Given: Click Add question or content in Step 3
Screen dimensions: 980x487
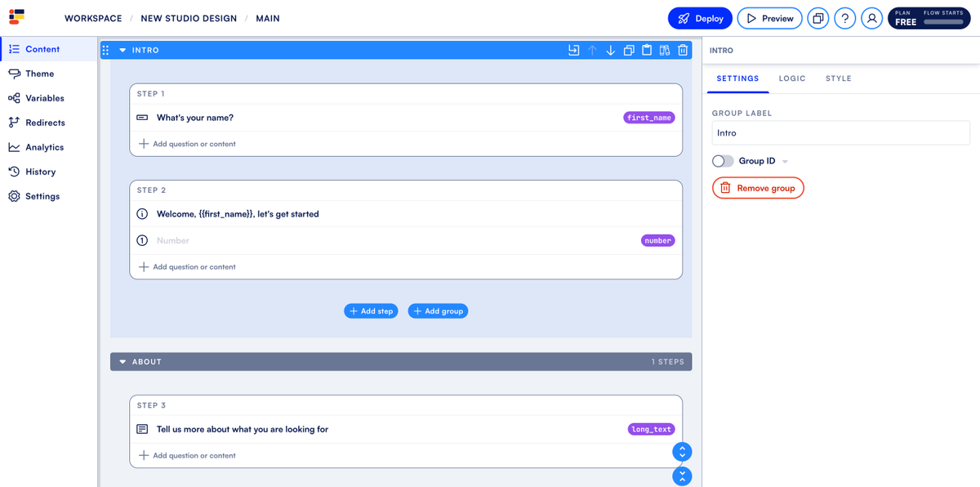Looking at the screenshot, I should tap(187, 456).
